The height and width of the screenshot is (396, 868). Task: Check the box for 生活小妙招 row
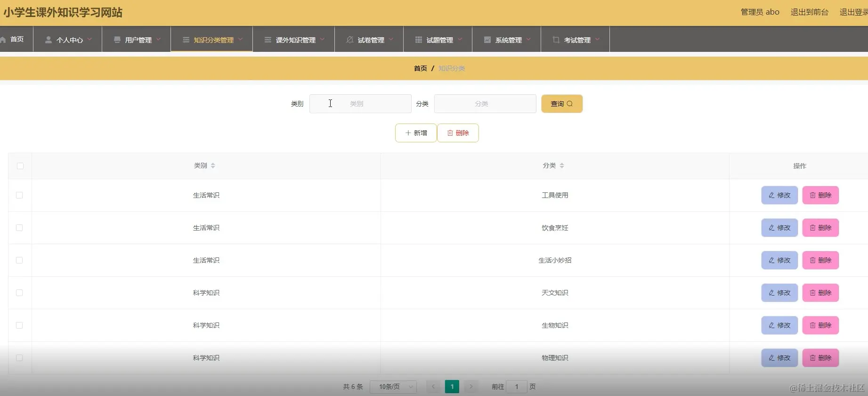[19, 260]
